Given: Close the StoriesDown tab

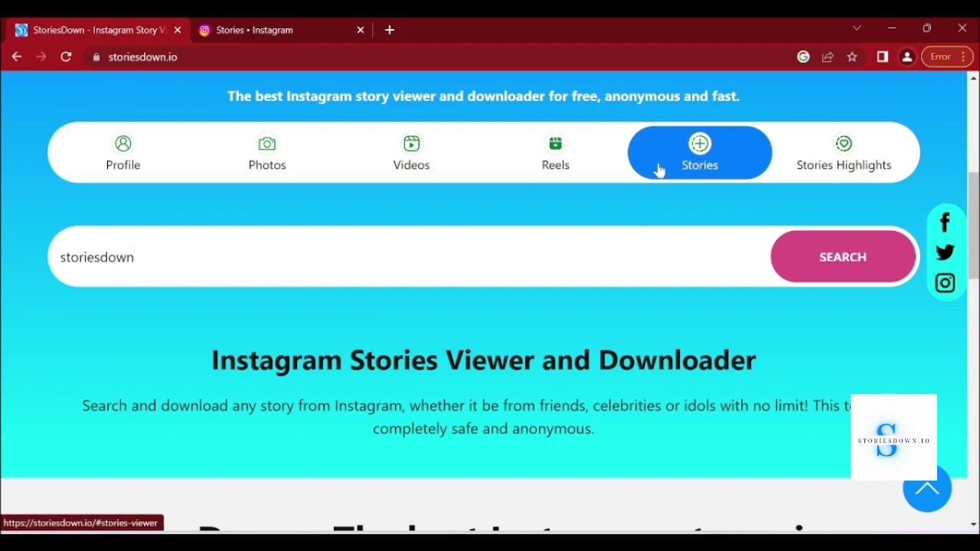Looking at the screenshot, I should pyautogui.click(x=178, y=31).
